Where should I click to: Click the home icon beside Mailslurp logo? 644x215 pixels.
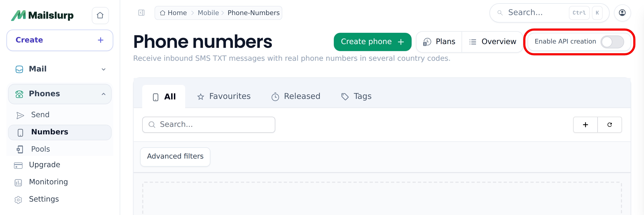100,15
